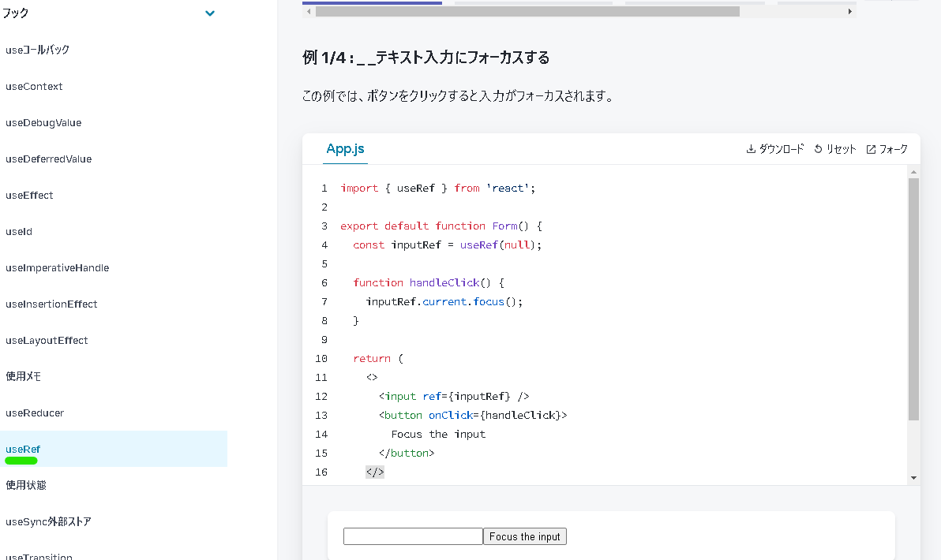Click the input ref={inputRef} code line
The image size is (941, 560).
click(x=454, y=396)
